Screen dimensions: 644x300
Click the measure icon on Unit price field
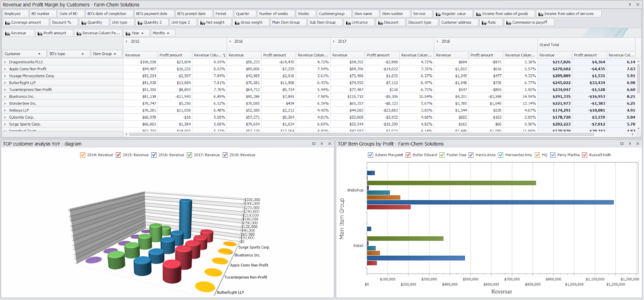coord(348,23)
